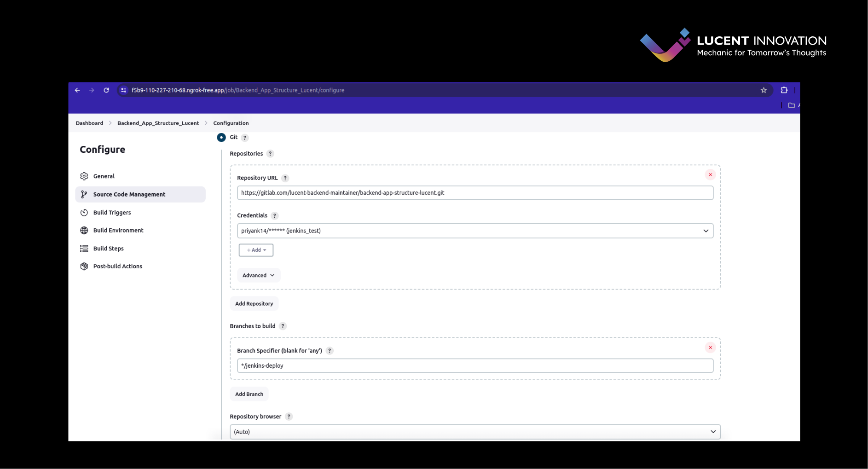
Task: Open help for Credentials
Action: coord(275,216)
